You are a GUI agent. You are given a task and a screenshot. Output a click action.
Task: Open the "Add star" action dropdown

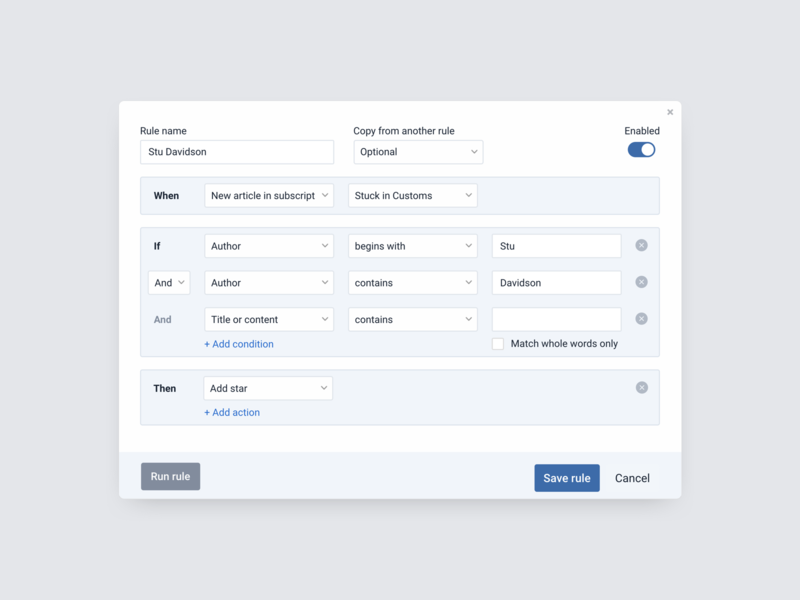tap(267, 387)
